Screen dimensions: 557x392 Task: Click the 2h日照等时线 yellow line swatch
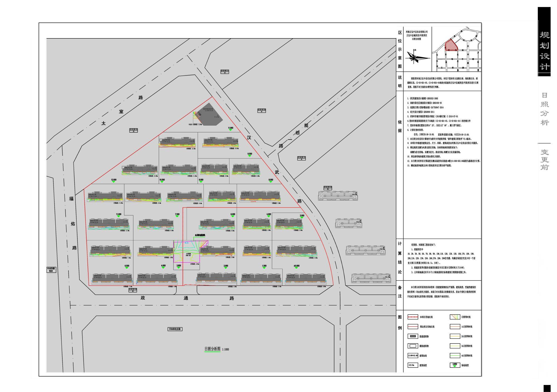pyautogui.click(x=455, y=336)
